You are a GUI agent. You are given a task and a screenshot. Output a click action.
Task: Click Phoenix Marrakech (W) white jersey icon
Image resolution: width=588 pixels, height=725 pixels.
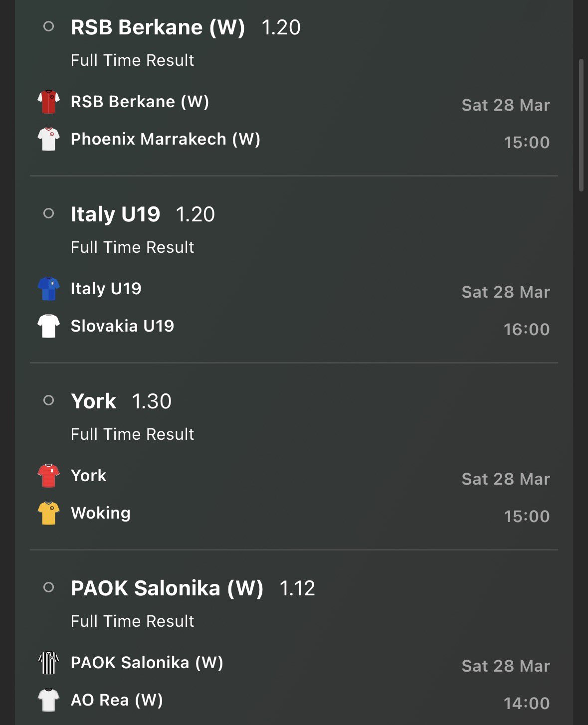click(48, 139)
